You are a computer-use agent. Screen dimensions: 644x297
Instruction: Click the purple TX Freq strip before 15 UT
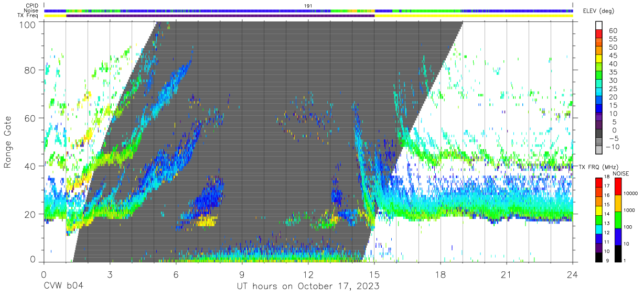[x=220, y=16]
